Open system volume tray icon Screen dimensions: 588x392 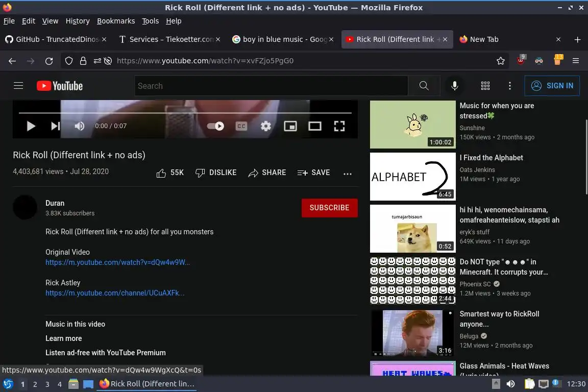click(510, 384)
